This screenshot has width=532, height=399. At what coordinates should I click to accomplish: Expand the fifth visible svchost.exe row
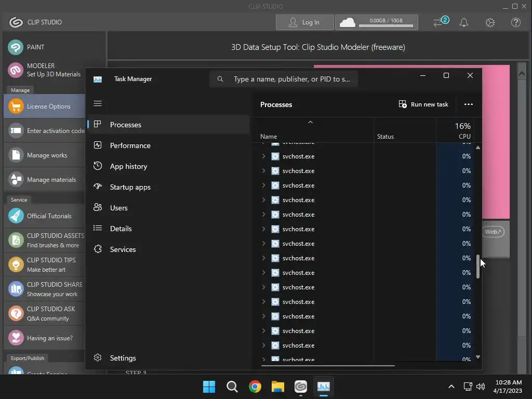point(263,215)
